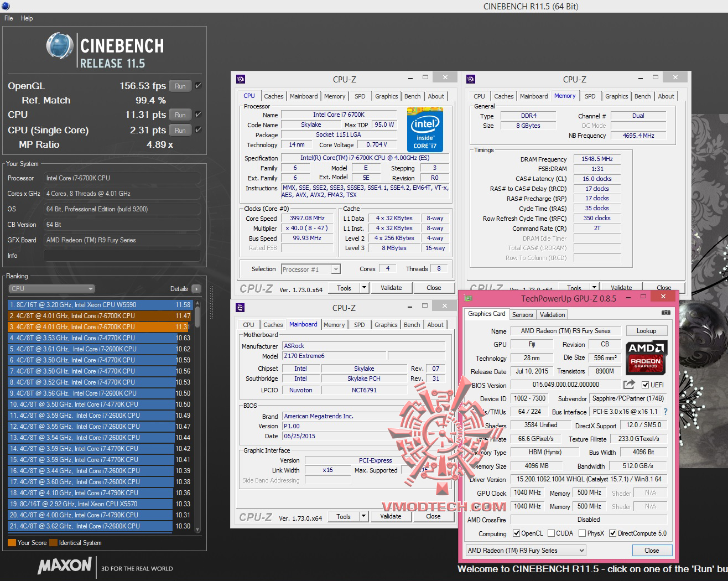
Task: Open SPD tab in CPU-Z Memory window
Action: [x=590, y=96]
